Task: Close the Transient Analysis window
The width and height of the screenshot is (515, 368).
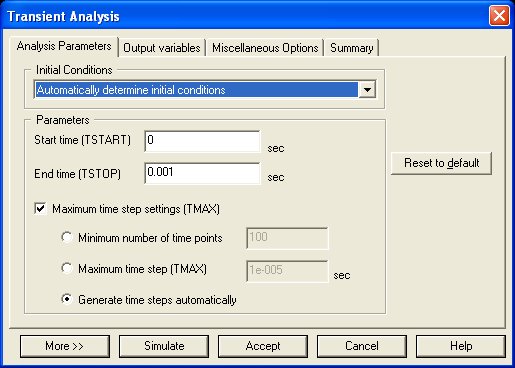Action: [499, 15]
